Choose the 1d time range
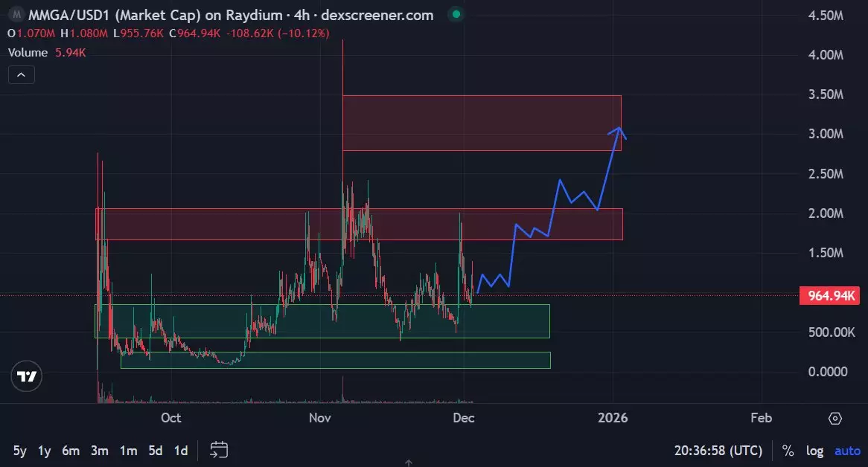This screenshot has width=868, height=467. tap(180, 451)
